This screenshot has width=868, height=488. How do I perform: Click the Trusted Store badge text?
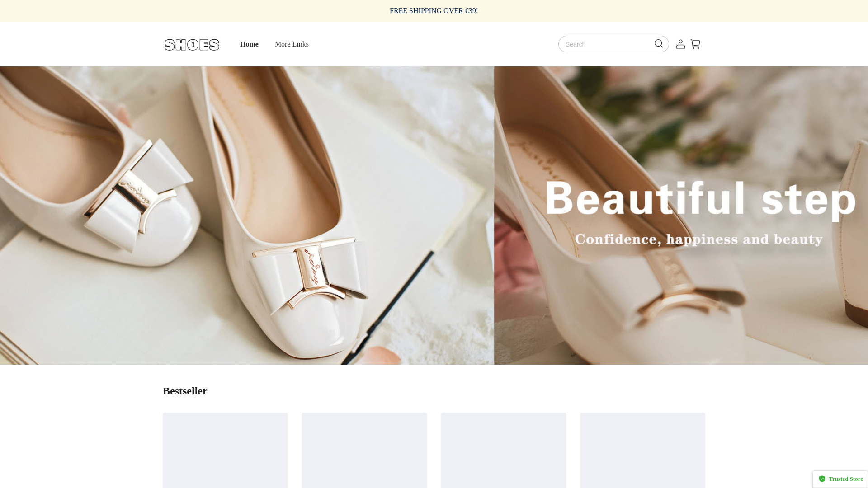[x=845, y=479]
